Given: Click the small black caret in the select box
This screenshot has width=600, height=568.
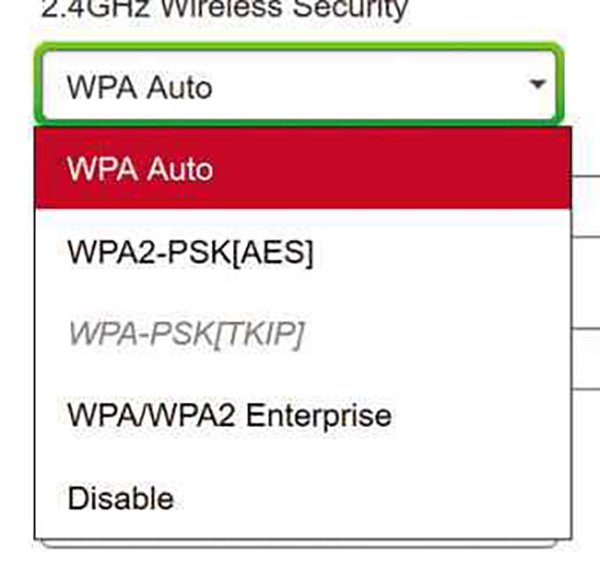Looking at the screenshot, I should tap(538, 84).
